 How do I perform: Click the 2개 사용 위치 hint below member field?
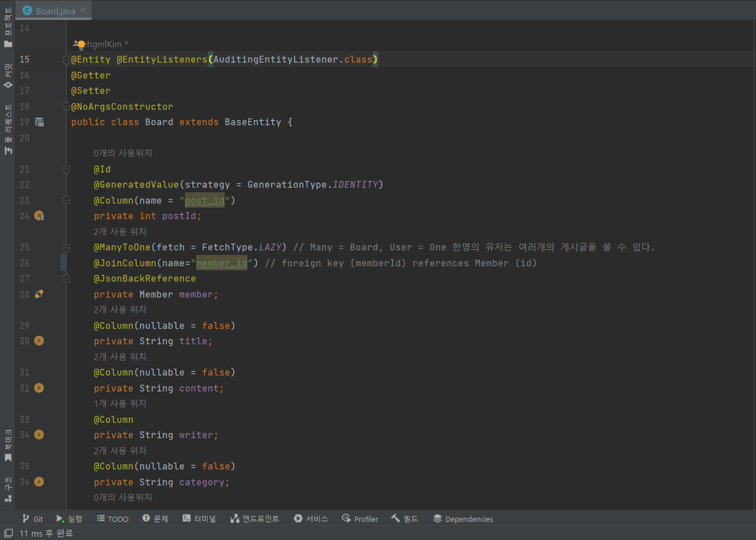(120, 310)
